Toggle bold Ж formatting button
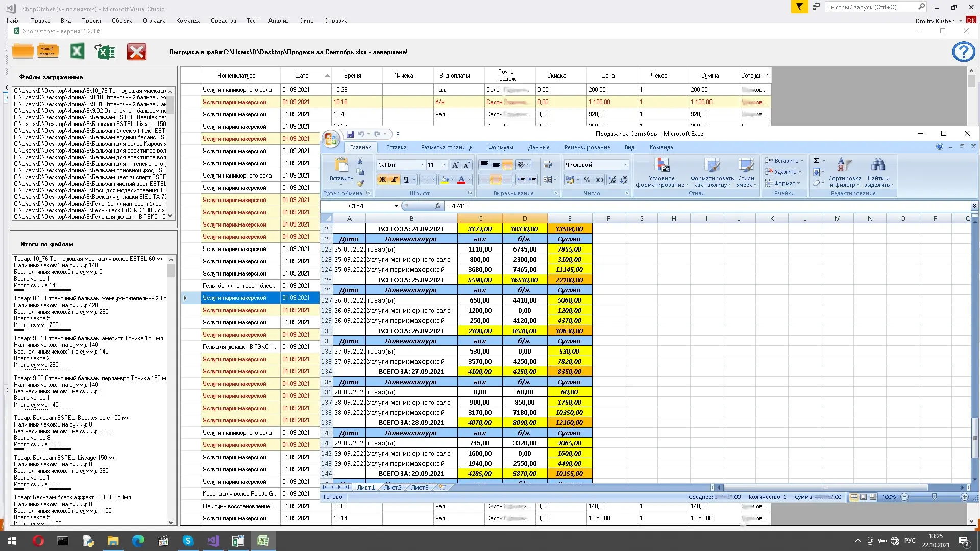This screenshot has width=980, height=551. 382,180
